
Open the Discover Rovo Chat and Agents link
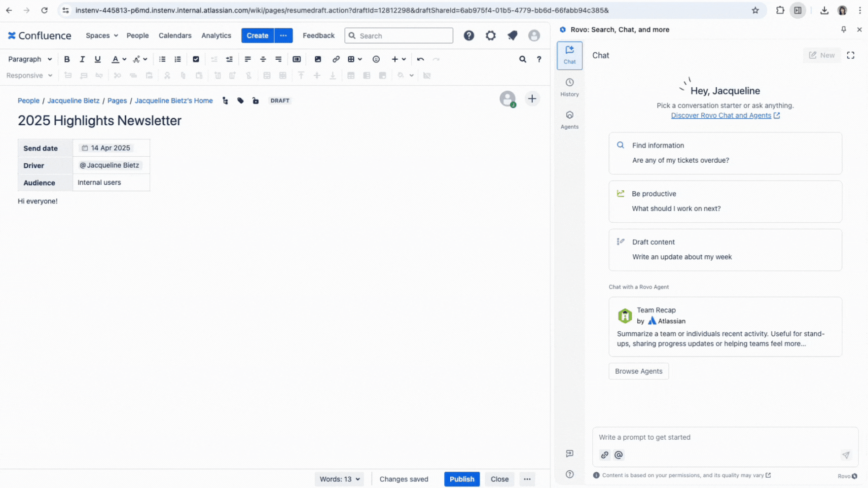tap(721, 115)
